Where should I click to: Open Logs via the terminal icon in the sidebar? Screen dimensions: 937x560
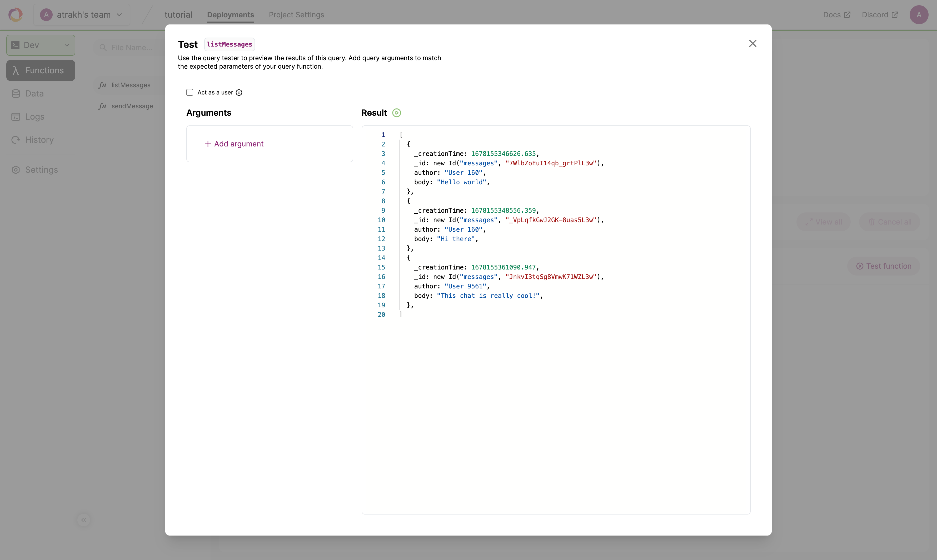click(16, 117)
